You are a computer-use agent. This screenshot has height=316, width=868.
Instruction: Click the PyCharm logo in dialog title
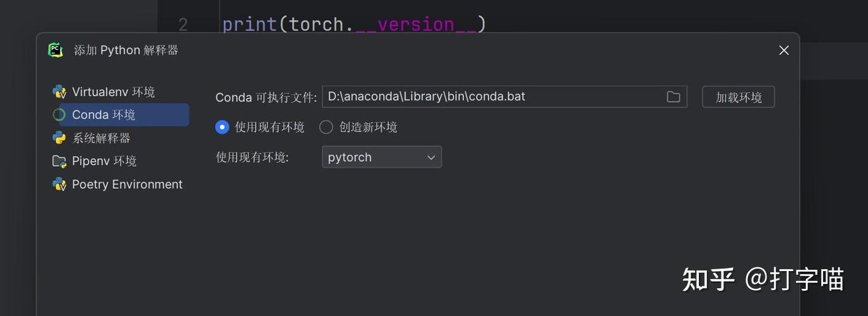click(56, 50)
